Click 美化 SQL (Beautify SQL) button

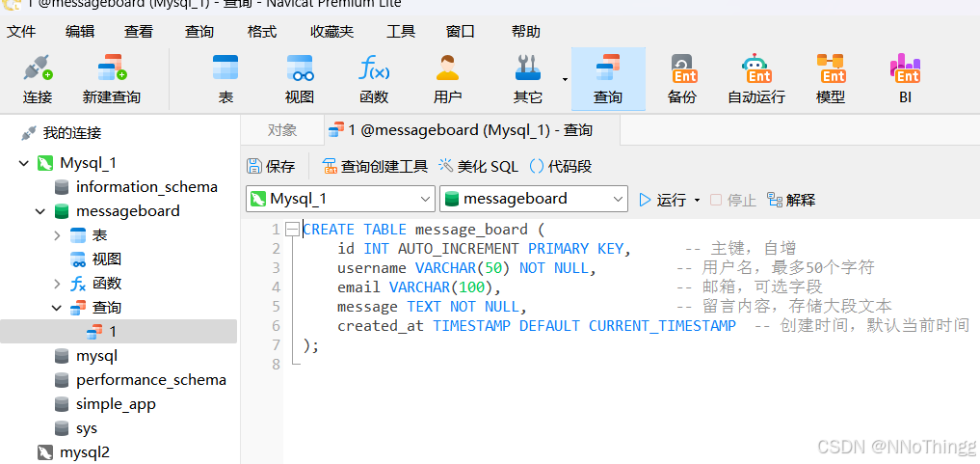pyautogui.click(x=479, y=166)
